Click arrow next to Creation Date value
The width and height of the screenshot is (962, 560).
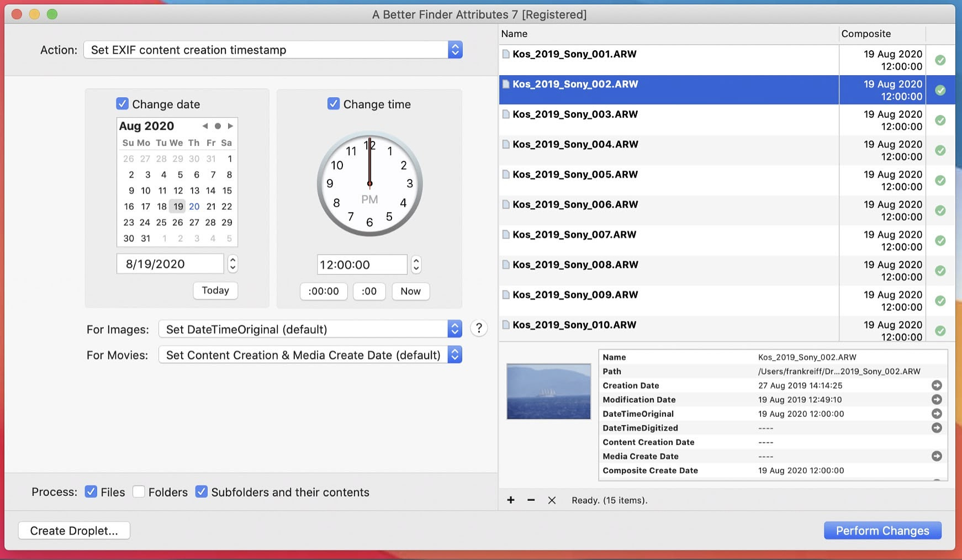point(937,385)
